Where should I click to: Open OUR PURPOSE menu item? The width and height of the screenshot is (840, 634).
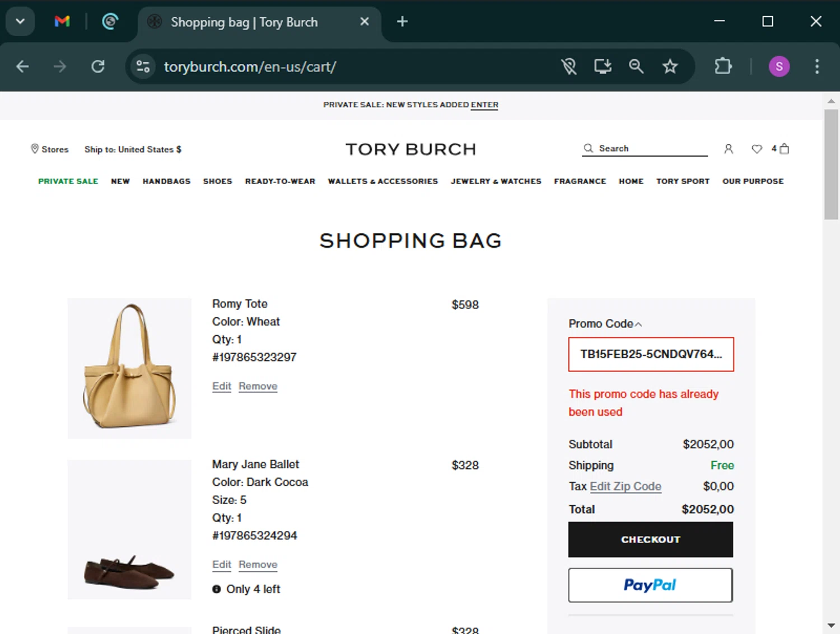[753, 181]
